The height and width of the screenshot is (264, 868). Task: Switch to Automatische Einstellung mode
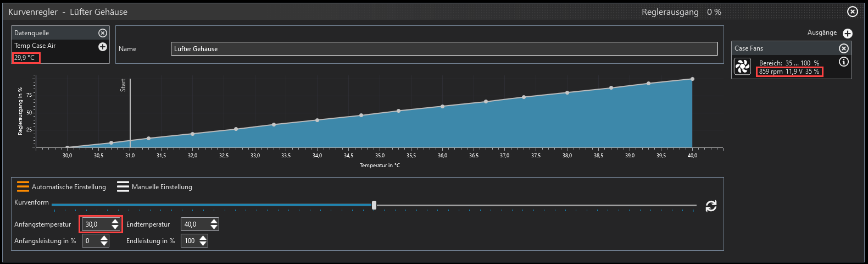(61, 187)
